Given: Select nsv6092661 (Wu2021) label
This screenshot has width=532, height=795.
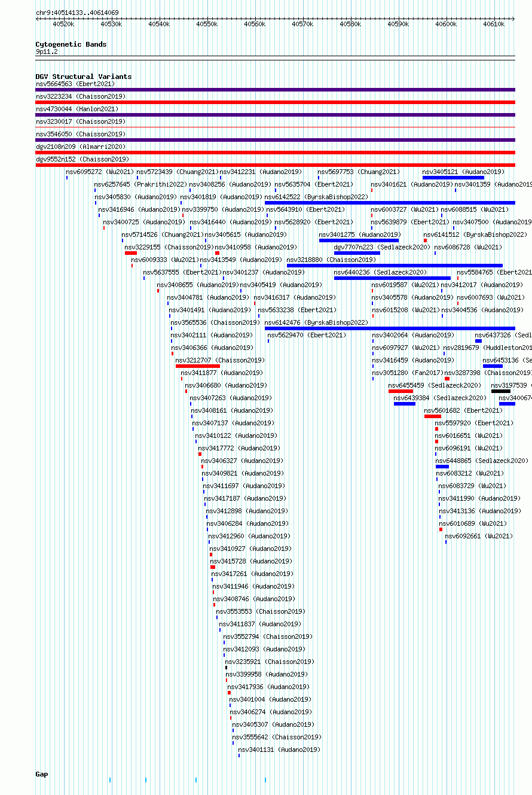Looking at the screenshot, I should point(479,537).
